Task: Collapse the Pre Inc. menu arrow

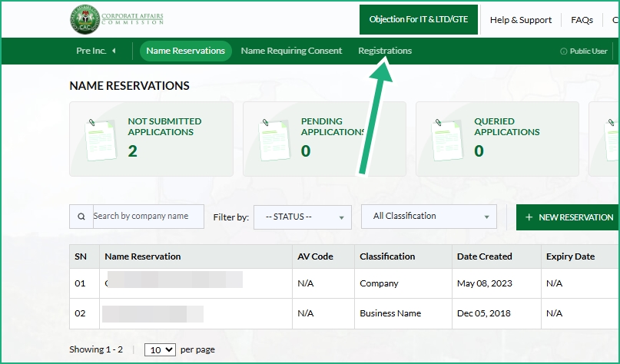Action: click(x=114, y=51)
